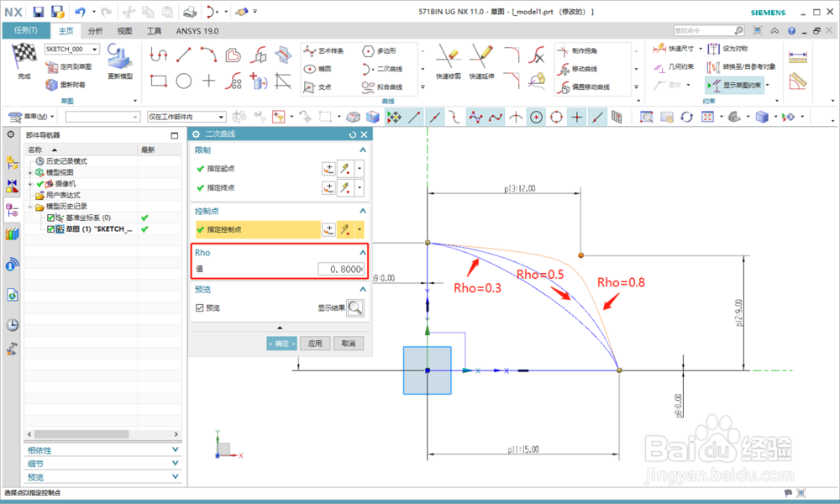
Task: Click the Finish sketch checkered flag
Action: (x=24, y=55)
